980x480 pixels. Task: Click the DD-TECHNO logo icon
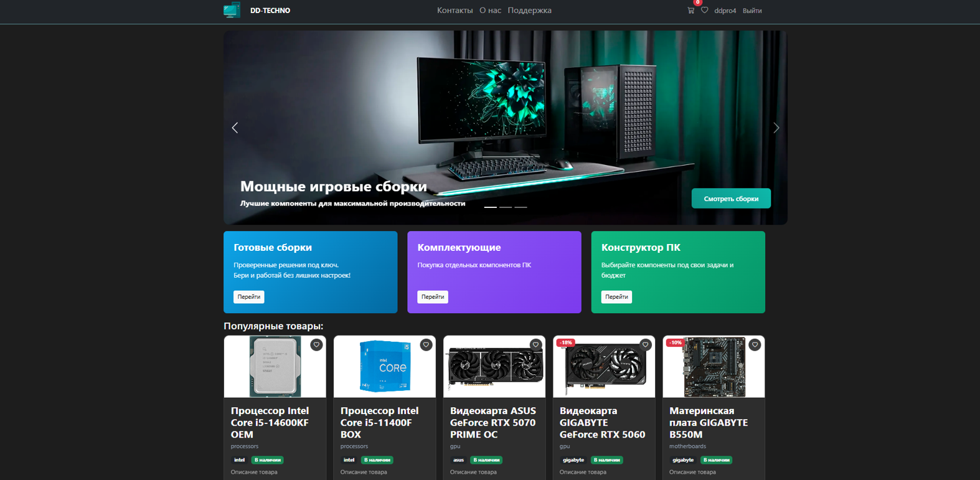(x=232, y=11)
